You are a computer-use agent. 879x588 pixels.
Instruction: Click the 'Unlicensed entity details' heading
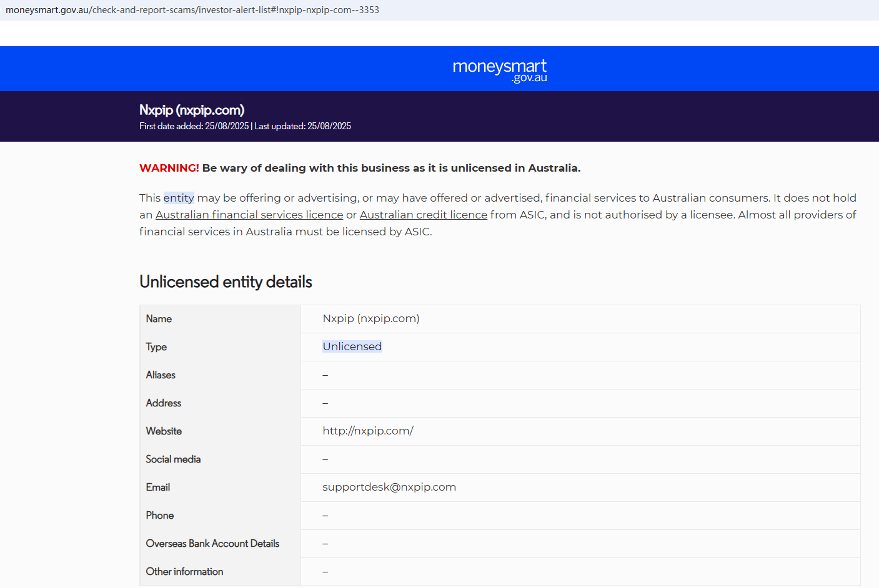(226, 282)
